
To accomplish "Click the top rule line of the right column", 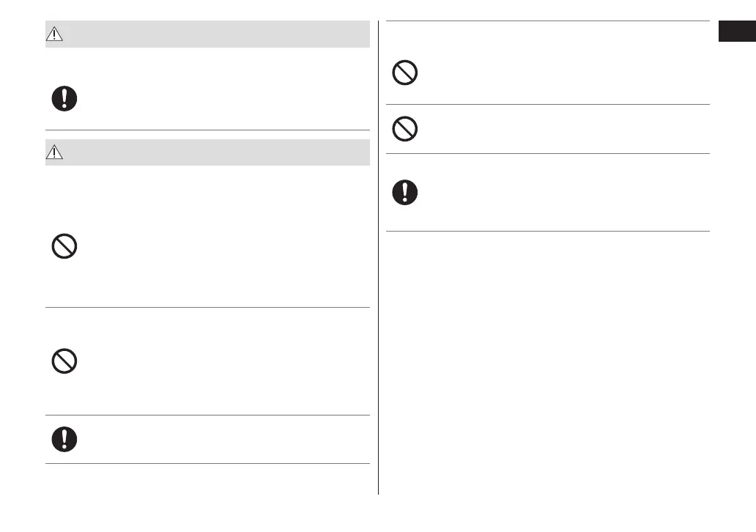I will coord(548,21).
